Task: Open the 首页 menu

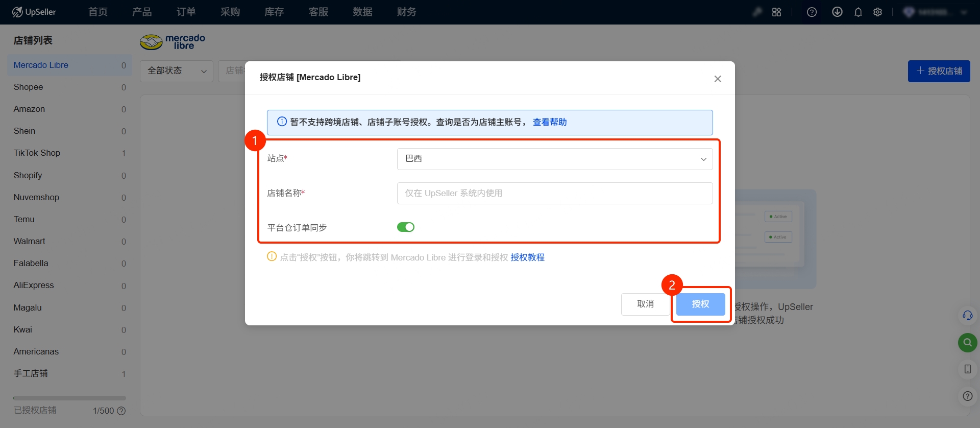Action: pyautogui.click(x=98, y=12)
